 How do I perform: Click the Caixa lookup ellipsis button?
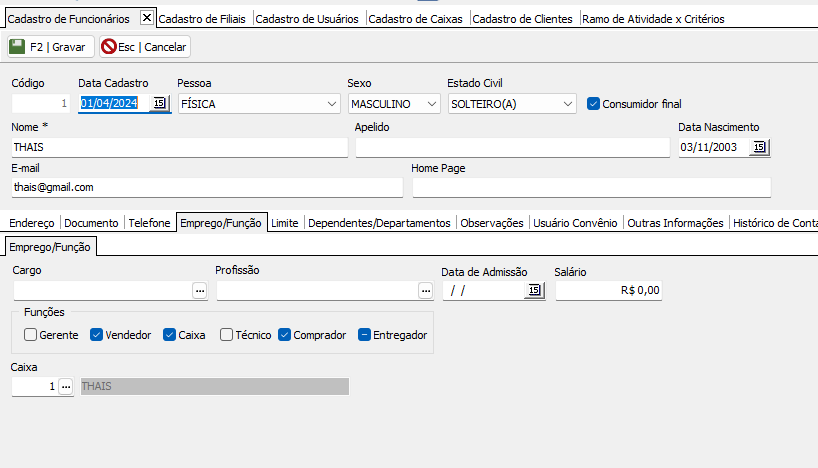tap(66, 386)
